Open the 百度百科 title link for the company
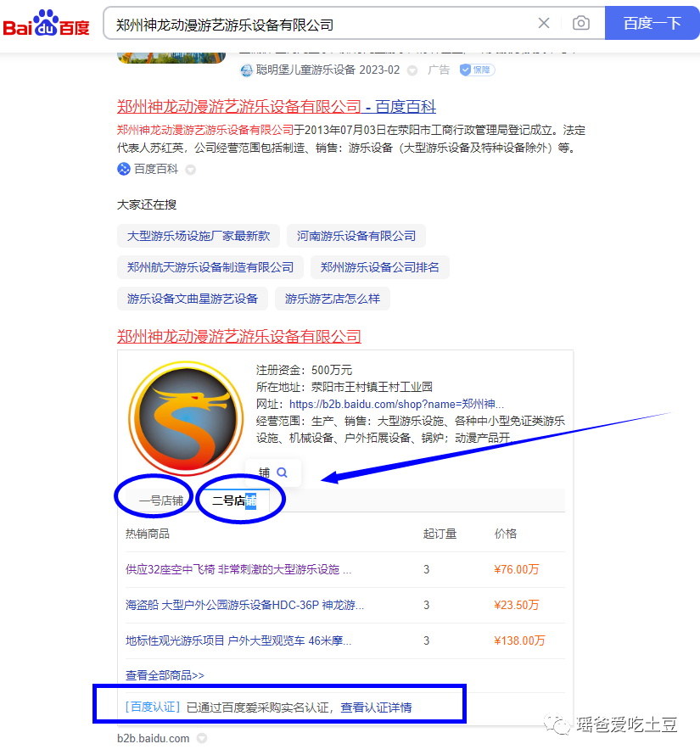 276,106
